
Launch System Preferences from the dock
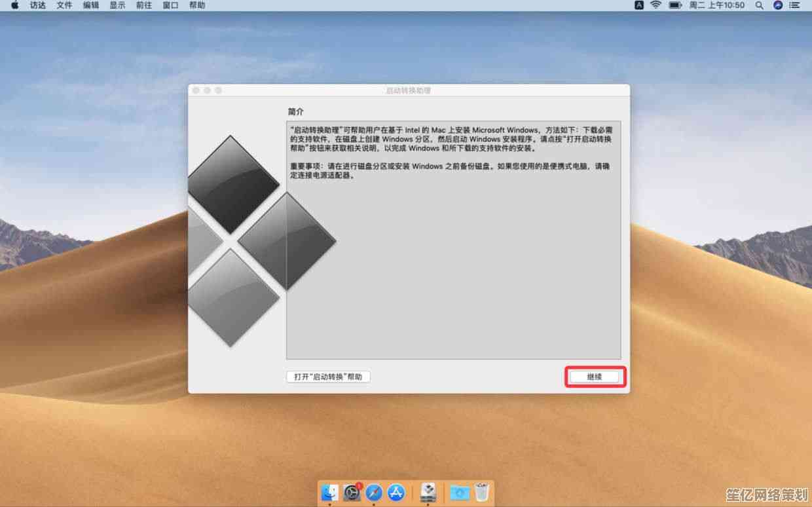[x=352, y=492]
